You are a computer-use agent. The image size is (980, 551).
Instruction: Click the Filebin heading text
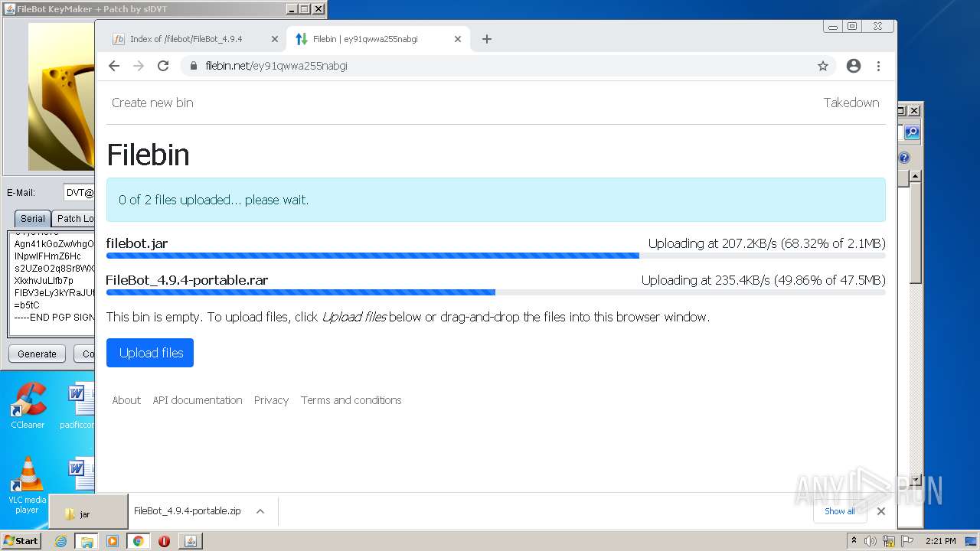148,155
